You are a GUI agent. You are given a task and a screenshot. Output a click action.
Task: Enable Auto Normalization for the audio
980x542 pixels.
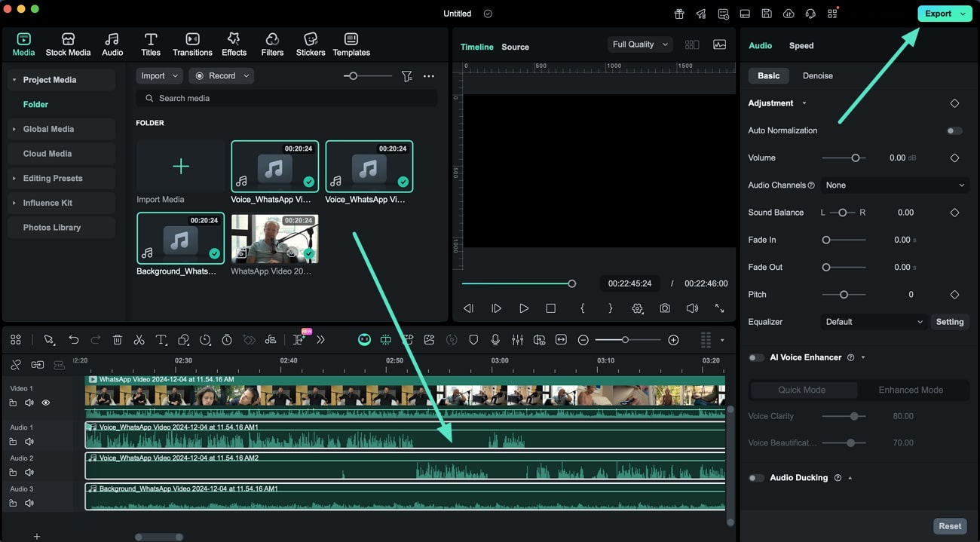(x=954, y=130)
